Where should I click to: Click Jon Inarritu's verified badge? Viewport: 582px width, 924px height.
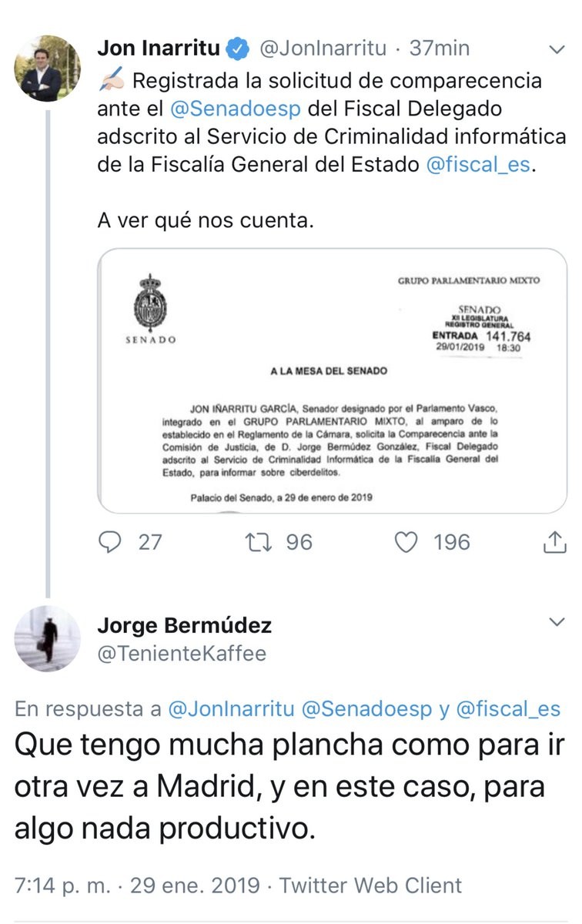coord(238,49)
